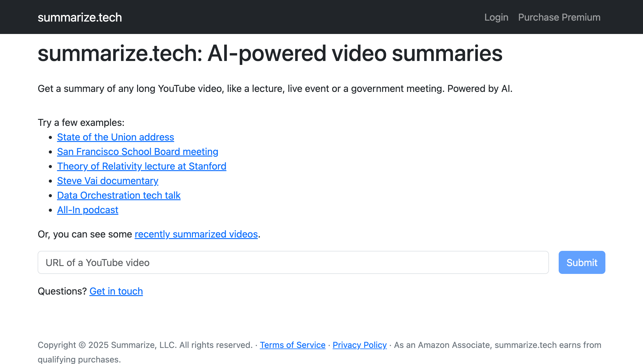
Task: Open the Get in touch contact link
Action: pos(116,291)
